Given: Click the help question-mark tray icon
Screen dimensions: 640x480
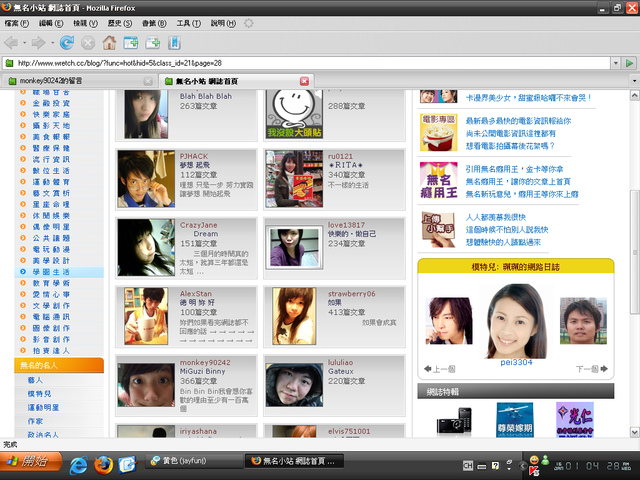Looking at the screenshot, I should [x=495, y=465].
